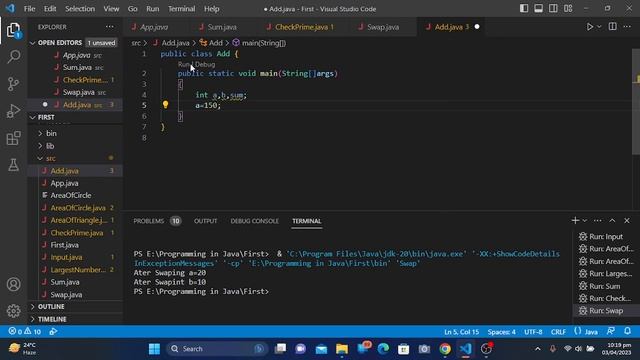Open the Search view in activity bar
640x360 pixels.
click(13, 57)
